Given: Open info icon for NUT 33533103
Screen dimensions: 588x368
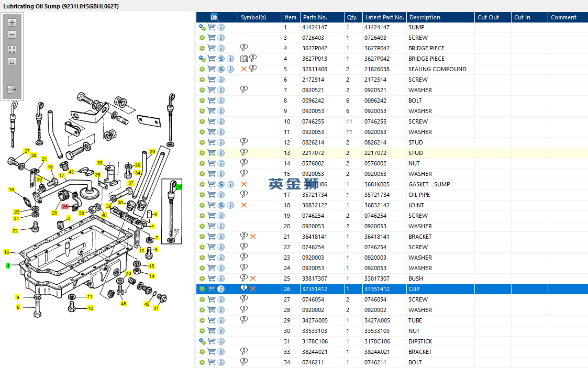Looking at the screenshot, I should [221, 331].
